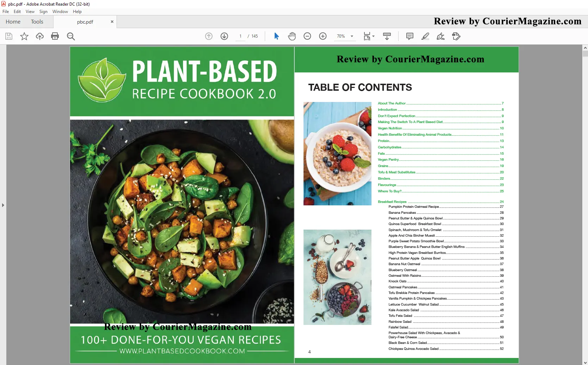Select the highlight text pen tool
588x365 pixels.
425,36
